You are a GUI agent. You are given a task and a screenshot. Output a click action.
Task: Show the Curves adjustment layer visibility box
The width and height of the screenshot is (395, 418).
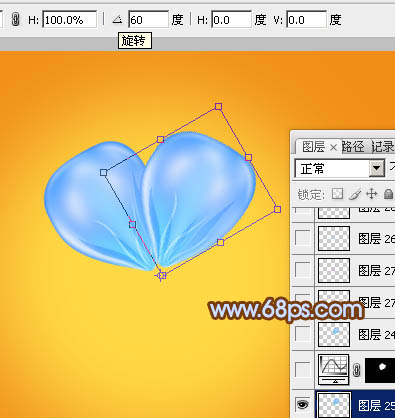[303, 370]
